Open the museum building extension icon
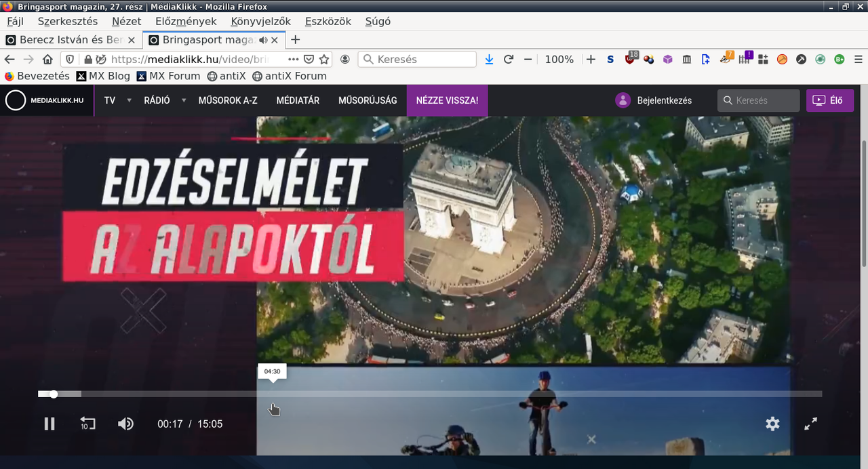Screen dimensions: 868x469 (x=687, y=59)
